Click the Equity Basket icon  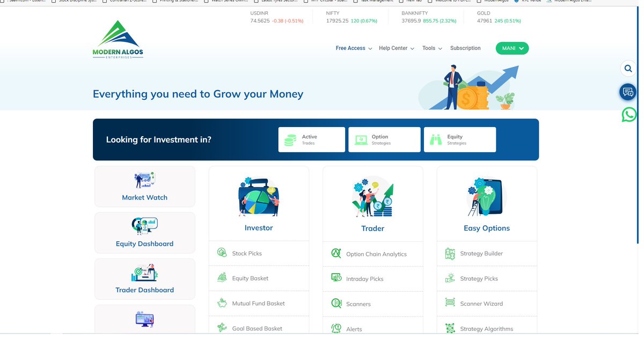coord(222,277)
